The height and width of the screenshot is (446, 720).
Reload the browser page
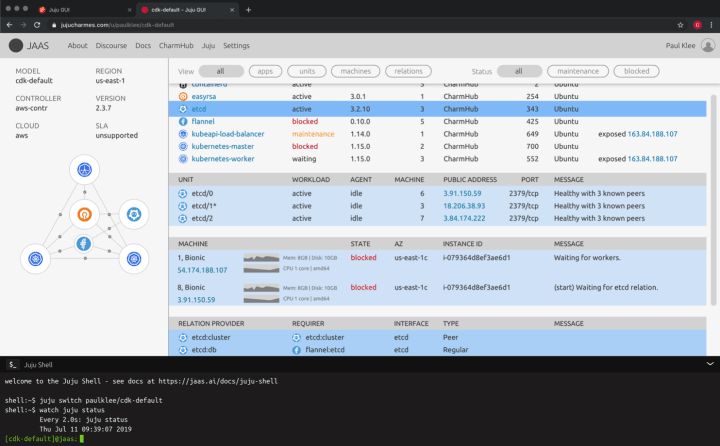[x=37, y=25]
